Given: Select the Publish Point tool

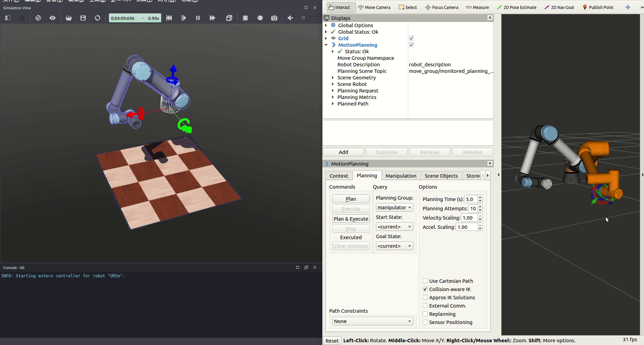Looking at the screenshot, I should (598, 7).
